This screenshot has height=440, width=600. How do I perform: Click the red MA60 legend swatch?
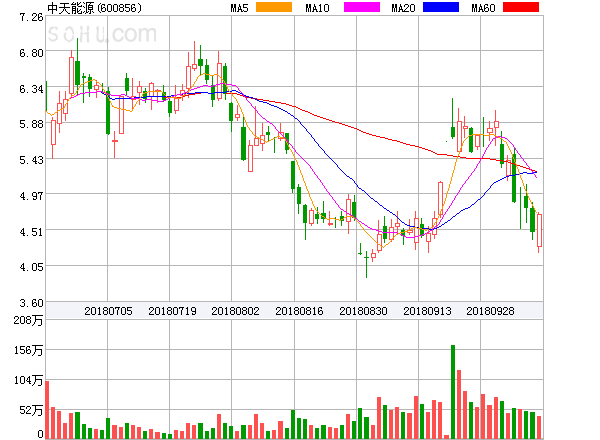521,7
